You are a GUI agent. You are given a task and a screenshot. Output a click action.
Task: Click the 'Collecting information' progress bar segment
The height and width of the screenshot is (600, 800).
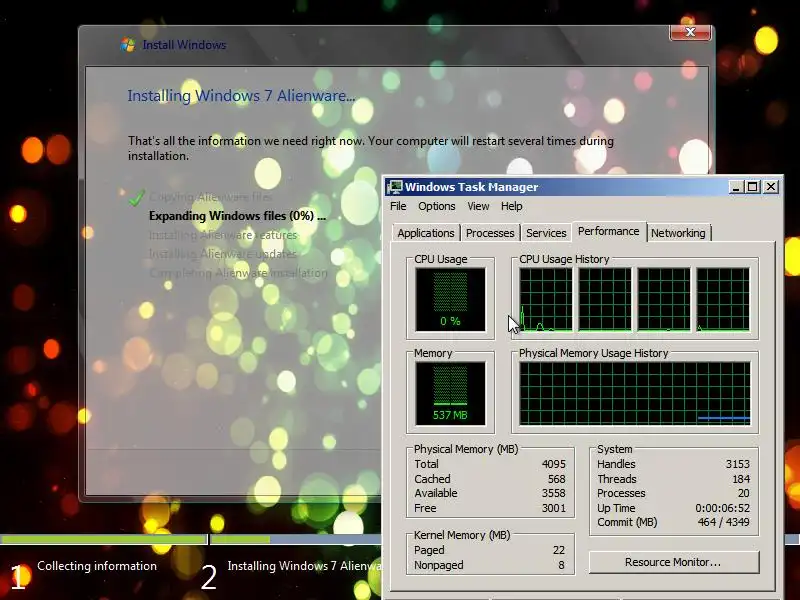104,539
